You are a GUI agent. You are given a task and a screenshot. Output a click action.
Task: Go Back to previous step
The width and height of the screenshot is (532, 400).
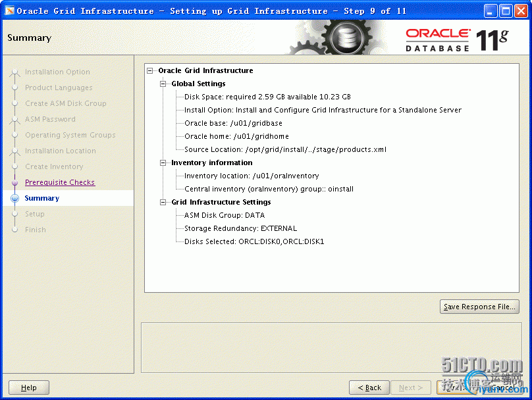tap(369, 387)
